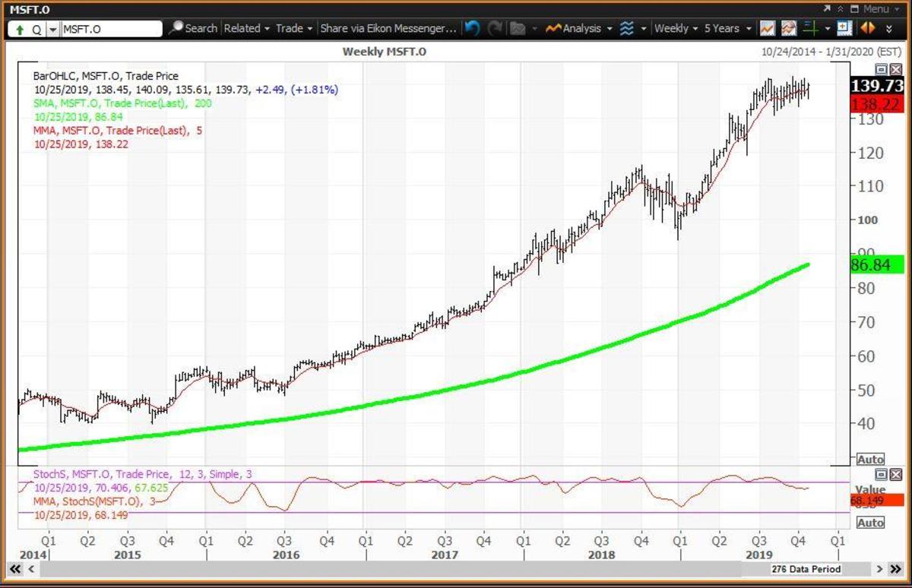Click the blue undo arrow

[x=472, y=28]
